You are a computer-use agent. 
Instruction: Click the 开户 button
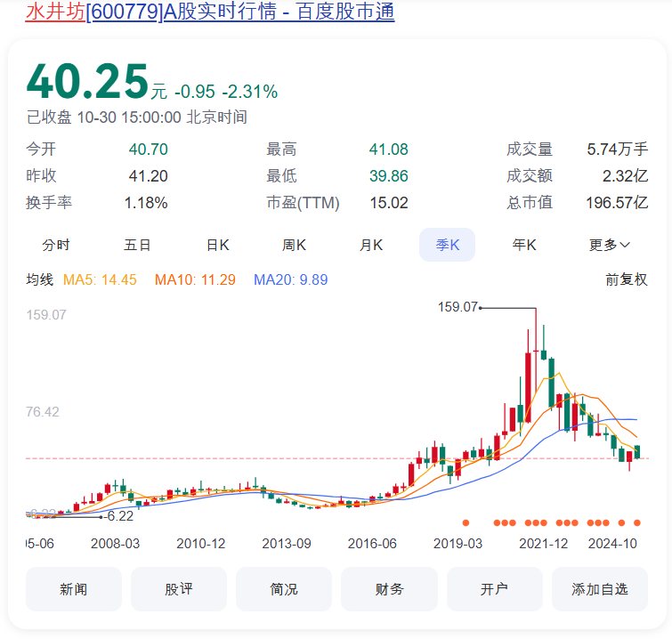495,589
